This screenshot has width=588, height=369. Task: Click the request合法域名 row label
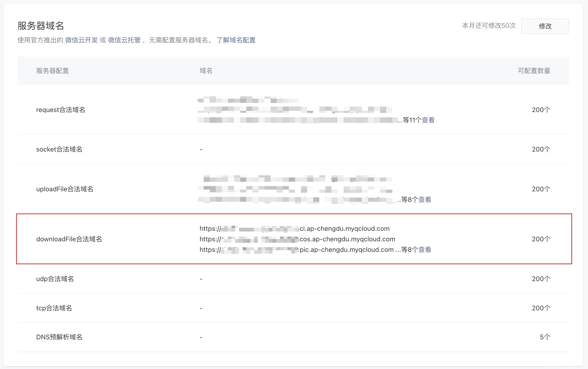click(x=61, y=110)
